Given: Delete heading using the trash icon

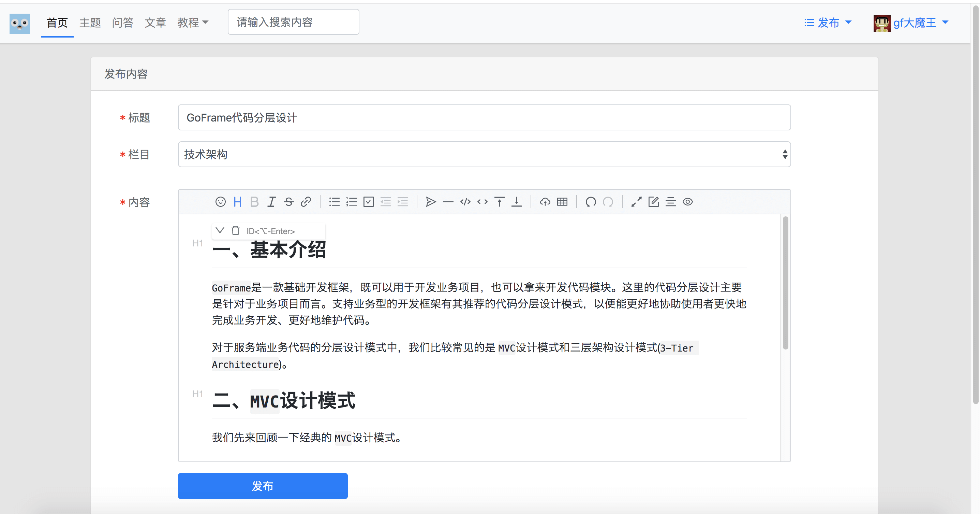Looking at the screenshot, I should click(x=236, y=231).
